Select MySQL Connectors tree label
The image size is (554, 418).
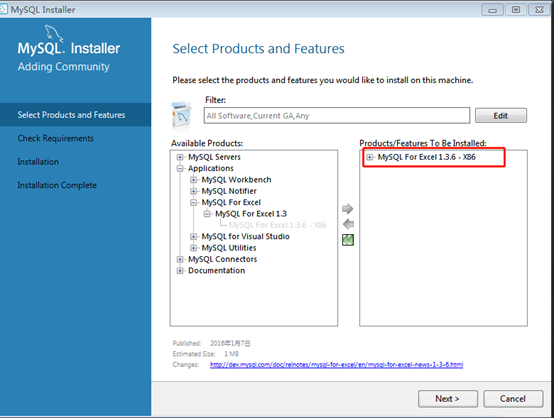(223, 259)
